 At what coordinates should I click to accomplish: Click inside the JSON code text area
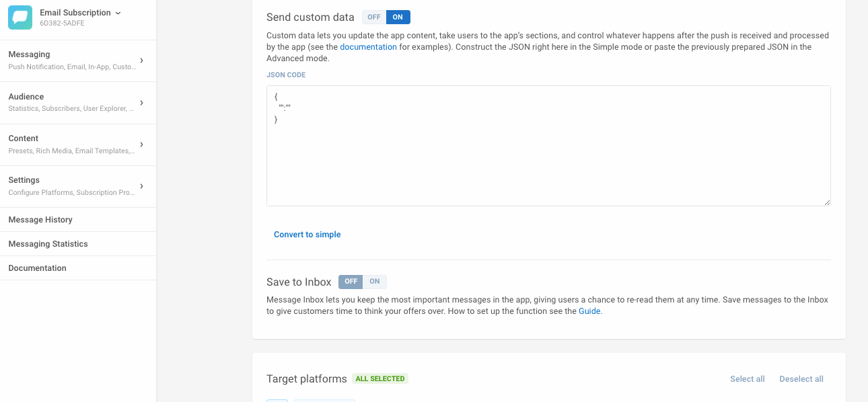[548, 155]
